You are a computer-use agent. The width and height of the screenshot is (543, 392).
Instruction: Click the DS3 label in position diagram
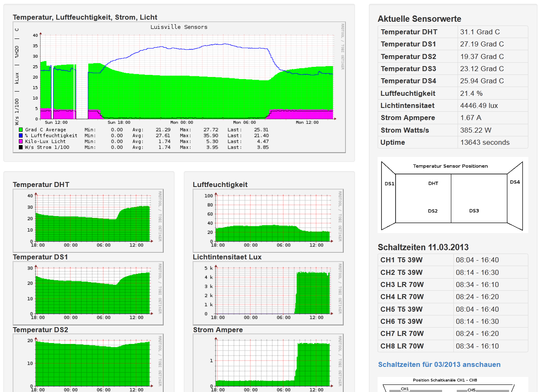[x=474, y=211]
